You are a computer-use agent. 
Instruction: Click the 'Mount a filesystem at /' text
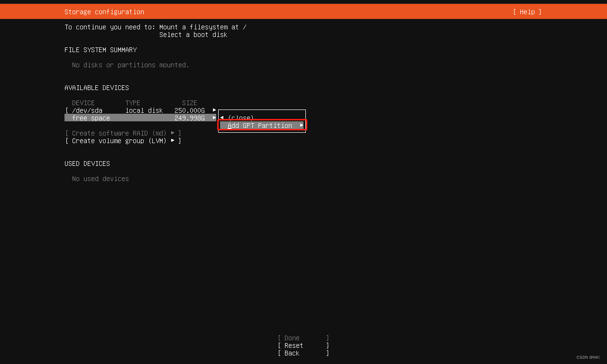[203, 27]
